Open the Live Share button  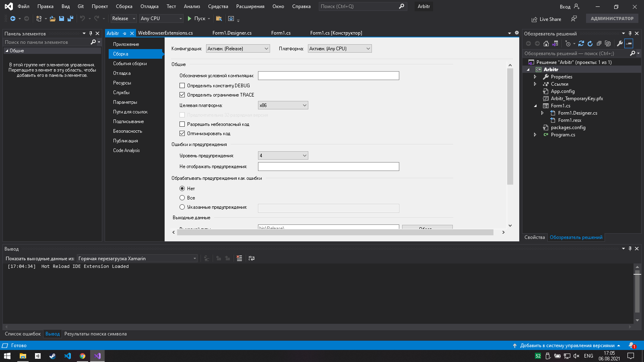(x=546, y=19)
